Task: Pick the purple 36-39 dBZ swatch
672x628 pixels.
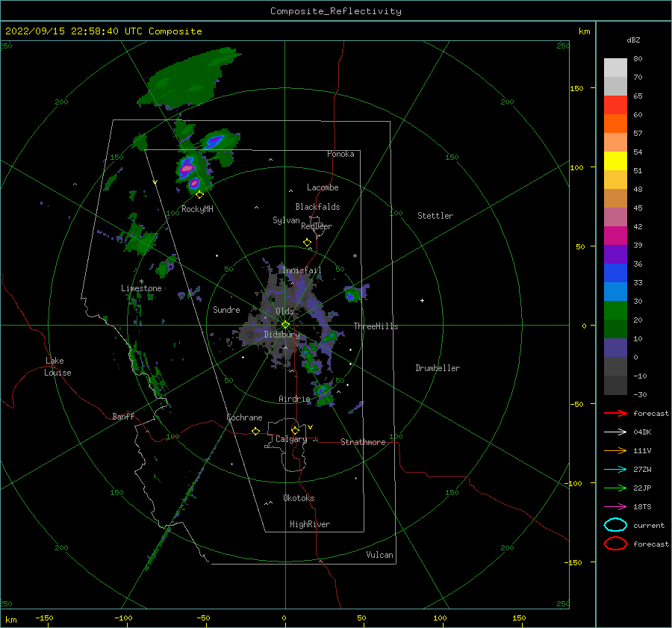Action: coord(615,255)
